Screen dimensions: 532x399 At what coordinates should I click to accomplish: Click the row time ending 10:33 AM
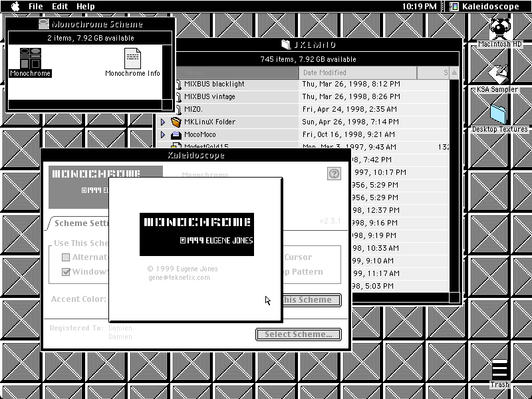point(376,248)
